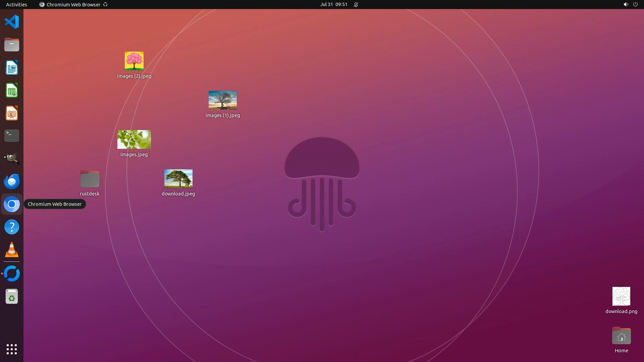Click the Activities button

[x=16, y=4]
